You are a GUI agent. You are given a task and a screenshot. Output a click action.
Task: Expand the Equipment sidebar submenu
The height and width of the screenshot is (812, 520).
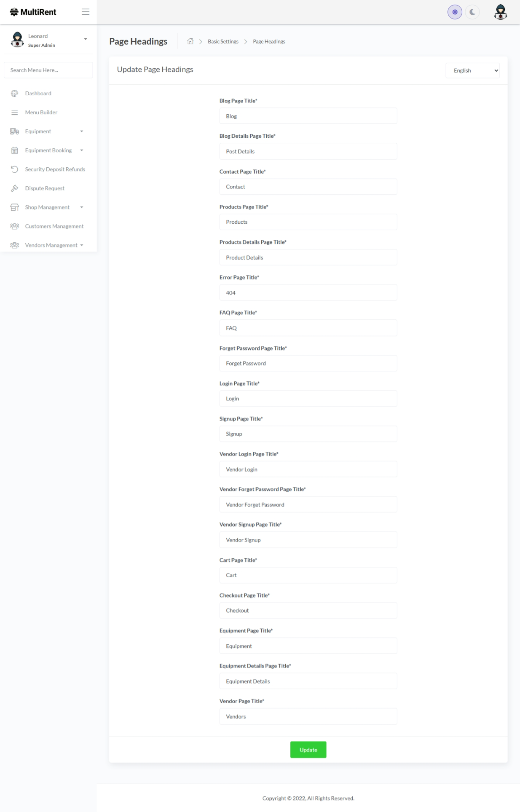point(82,131)
